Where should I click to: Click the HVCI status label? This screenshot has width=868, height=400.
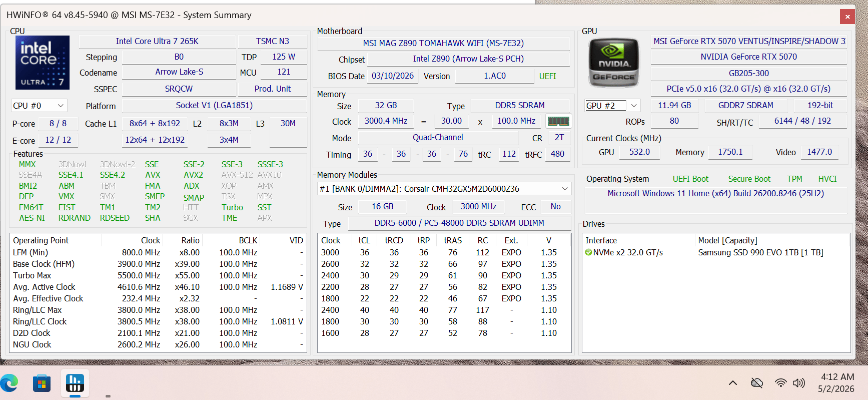coord(827,179)
